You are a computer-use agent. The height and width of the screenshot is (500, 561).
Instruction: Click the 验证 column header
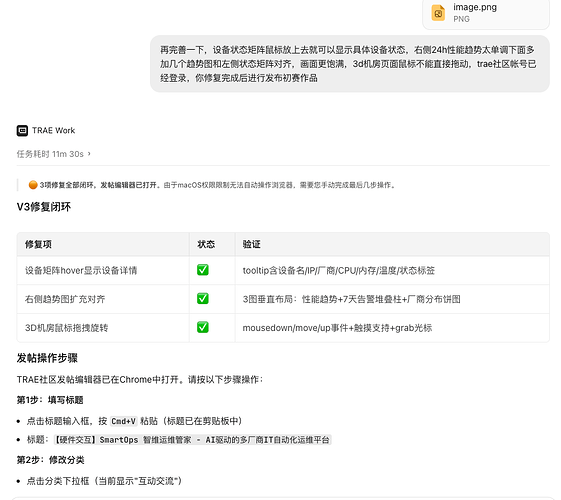252,244
